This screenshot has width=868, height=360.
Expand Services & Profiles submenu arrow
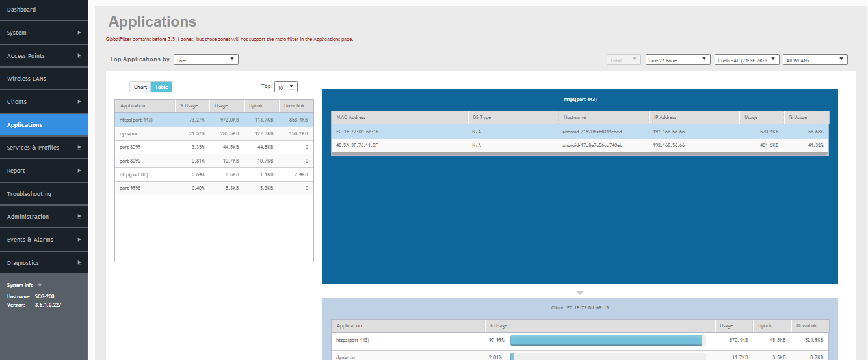coord(79,148)
